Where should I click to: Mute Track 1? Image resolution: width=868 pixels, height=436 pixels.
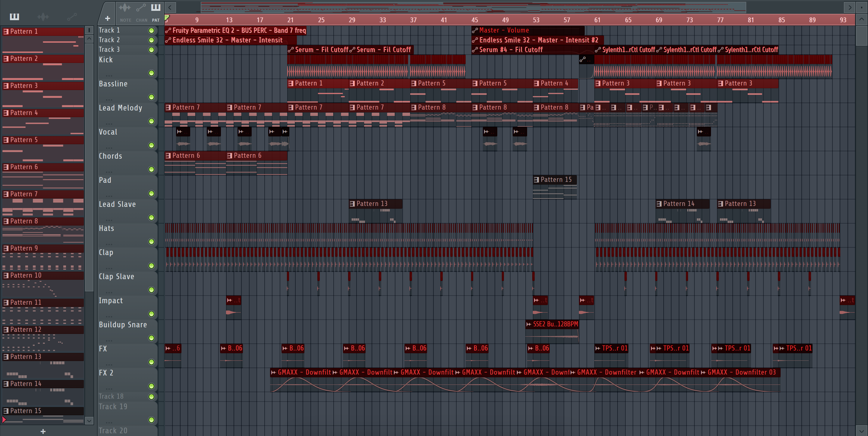152,31
